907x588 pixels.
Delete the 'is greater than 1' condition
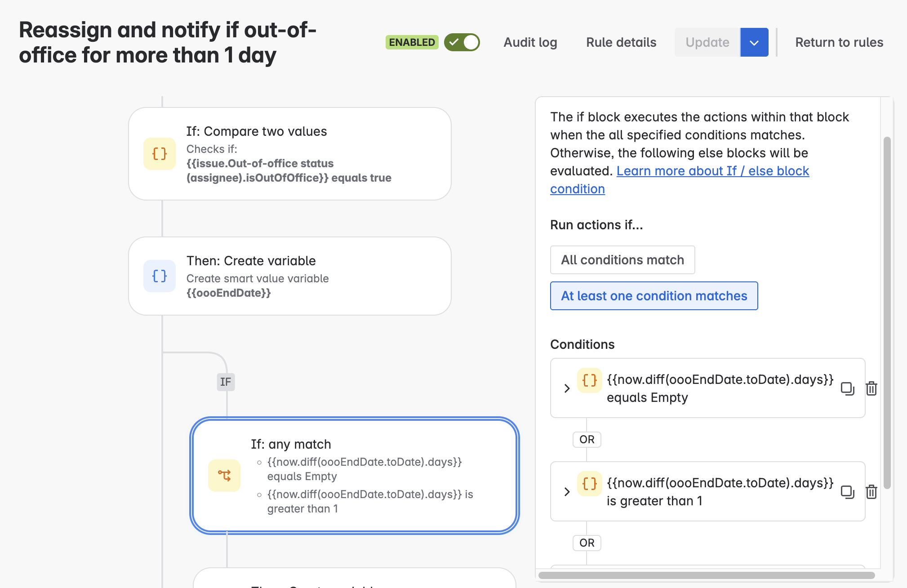[871, 492]
